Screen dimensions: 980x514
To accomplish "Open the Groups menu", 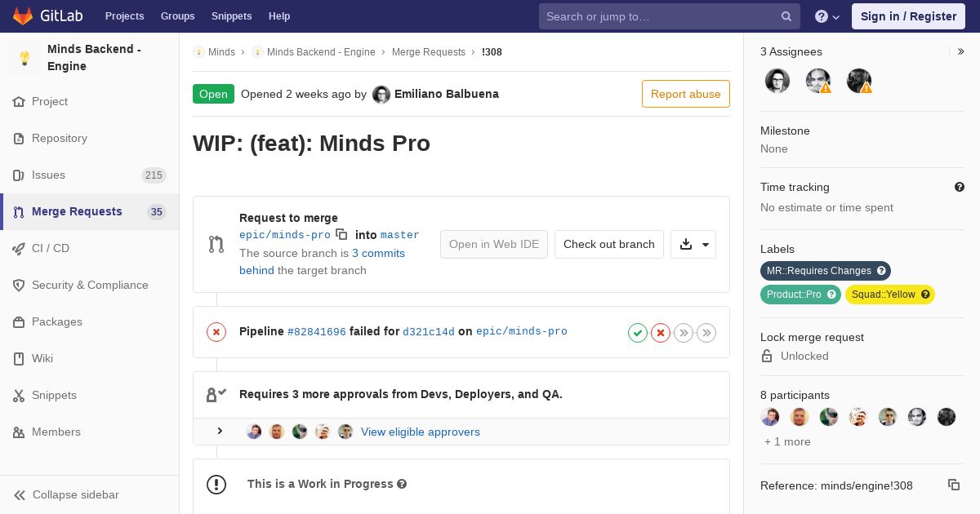I will point(177,16).
